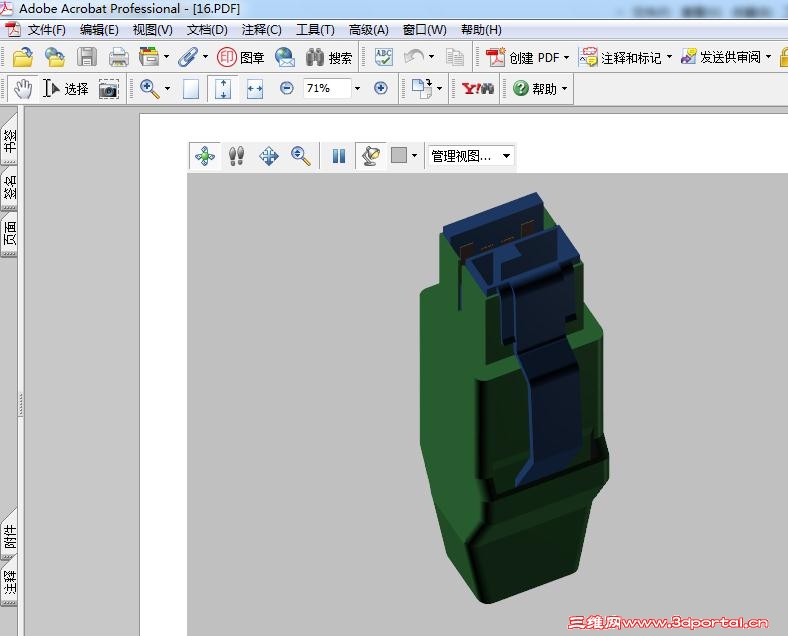Click the 图章 stamp button
788x636 pixels.
[240, 57]
